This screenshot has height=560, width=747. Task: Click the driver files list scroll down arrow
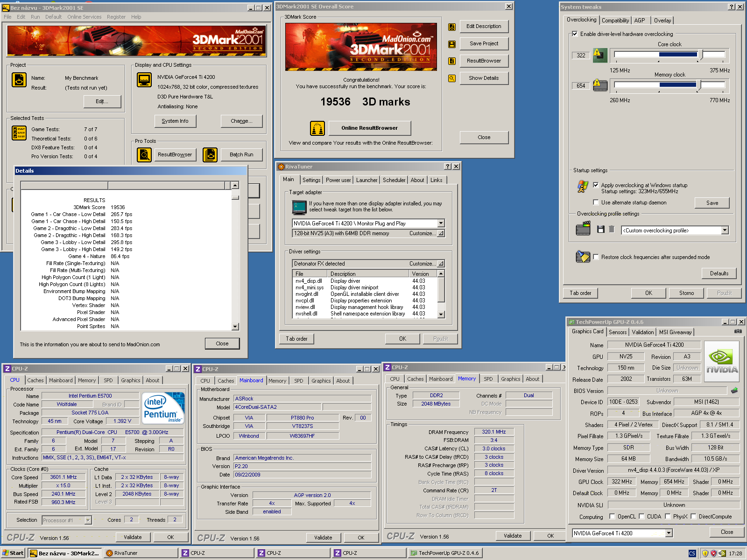click(x=441, y=315)
